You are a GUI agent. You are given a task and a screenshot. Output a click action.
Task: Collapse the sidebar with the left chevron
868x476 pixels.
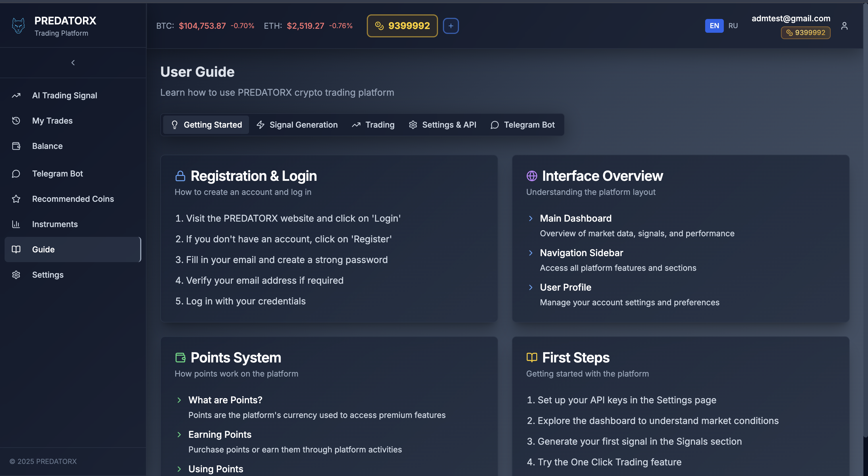coord(73,63)
